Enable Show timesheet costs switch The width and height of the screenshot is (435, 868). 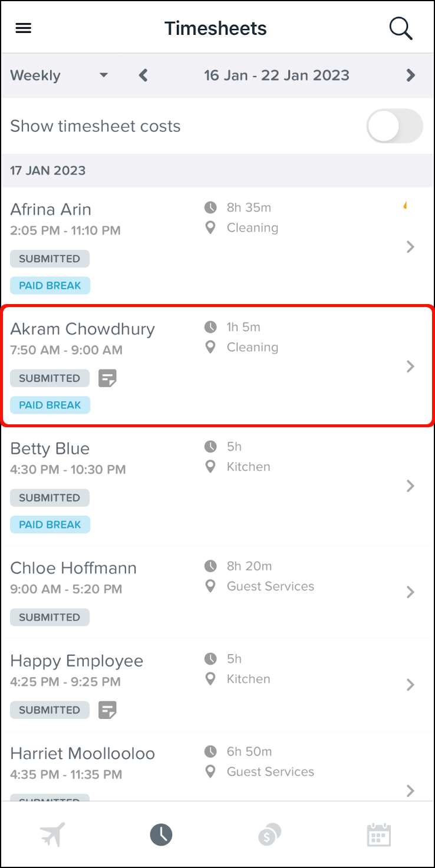[394, 126]
